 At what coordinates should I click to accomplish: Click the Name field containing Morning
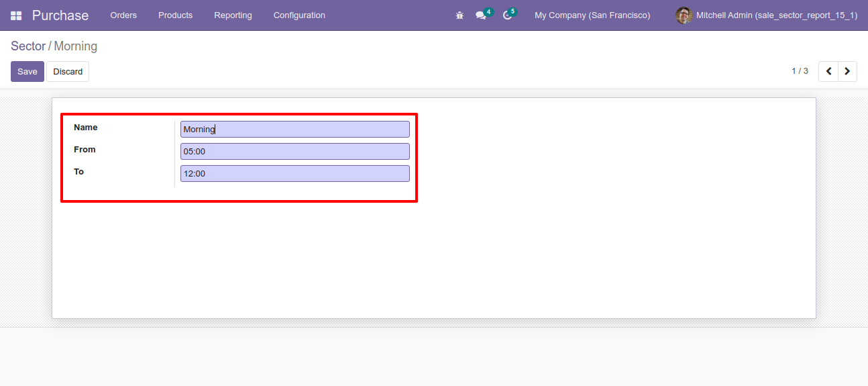(295, 129)
